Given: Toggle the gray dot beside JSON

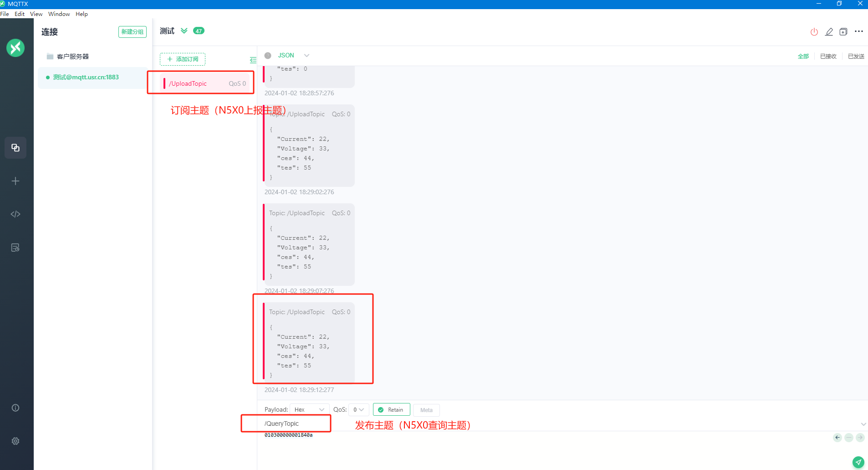Looking at the screenshot, I should (268, 56).
